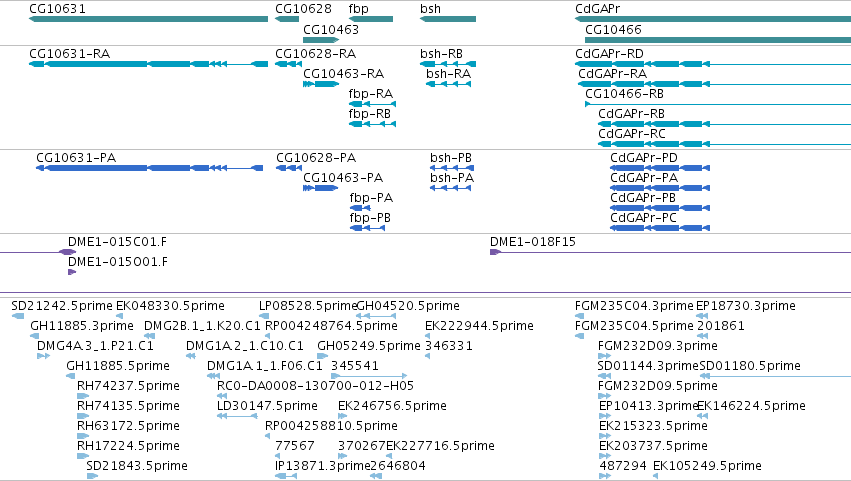Select the CG10463 gene feature

point(321,40)
